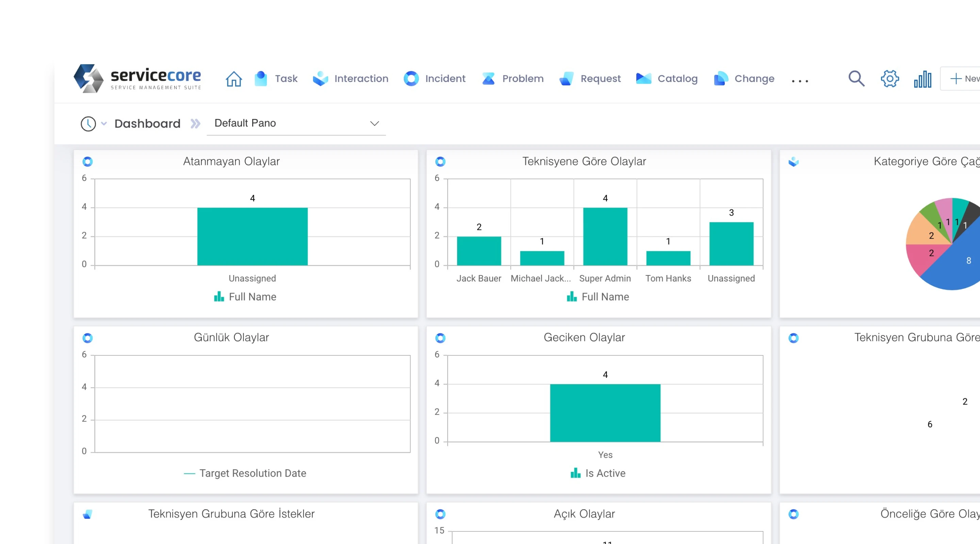
Task: Click the Unassigned bar in Atanmayan Olaylar
Action: pyautogui.click(x=252, y=236)
